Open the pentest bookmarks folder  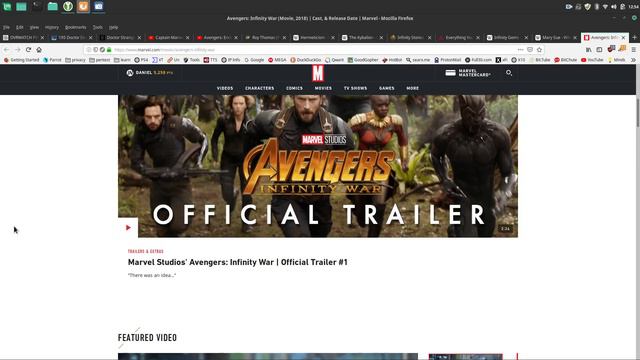(100, 60)
